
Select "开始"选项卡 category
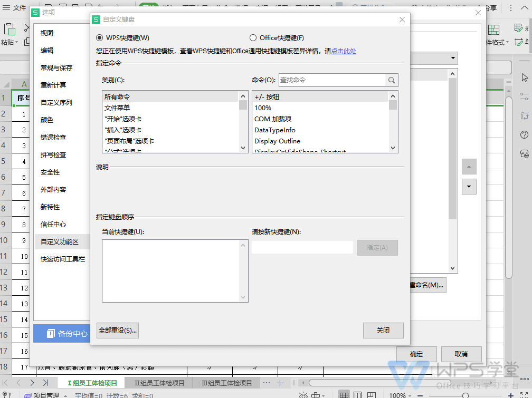tap(170, 119)
